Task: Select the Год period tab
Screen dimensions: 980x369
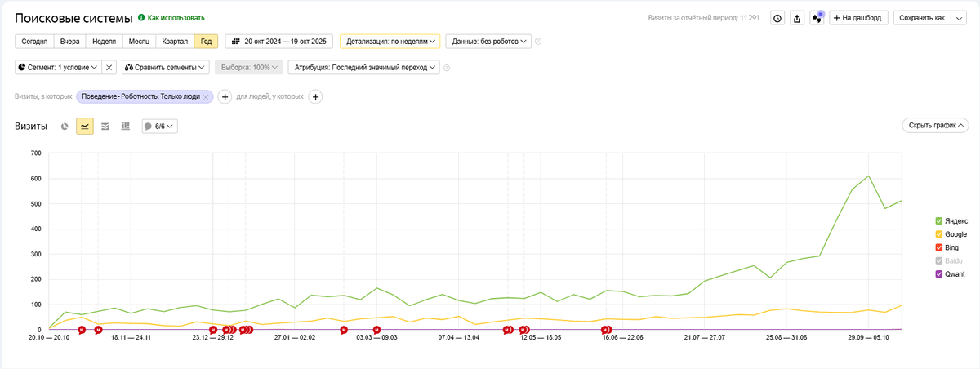Action: click(206, 41)
